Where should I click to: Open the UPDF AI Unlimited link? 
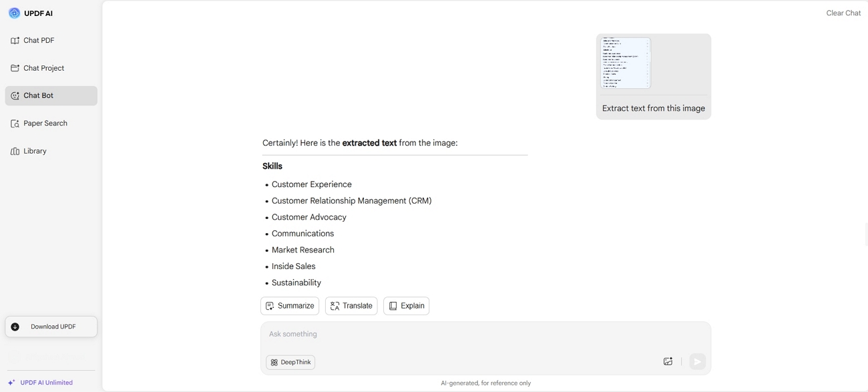click(x=46, y=383)
